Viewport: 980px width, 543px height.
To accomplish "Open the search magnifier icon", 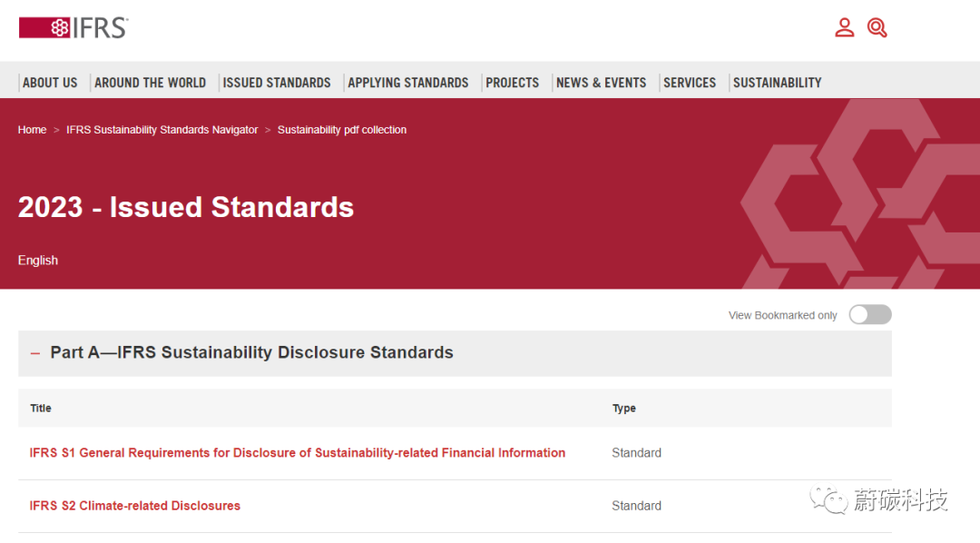I will point(877,27).
